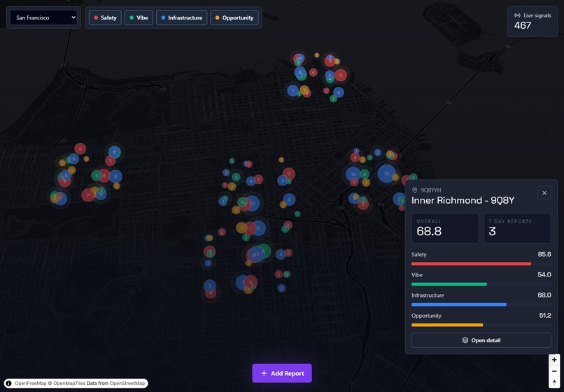Click the Add Report button

[x=282, y=373]
